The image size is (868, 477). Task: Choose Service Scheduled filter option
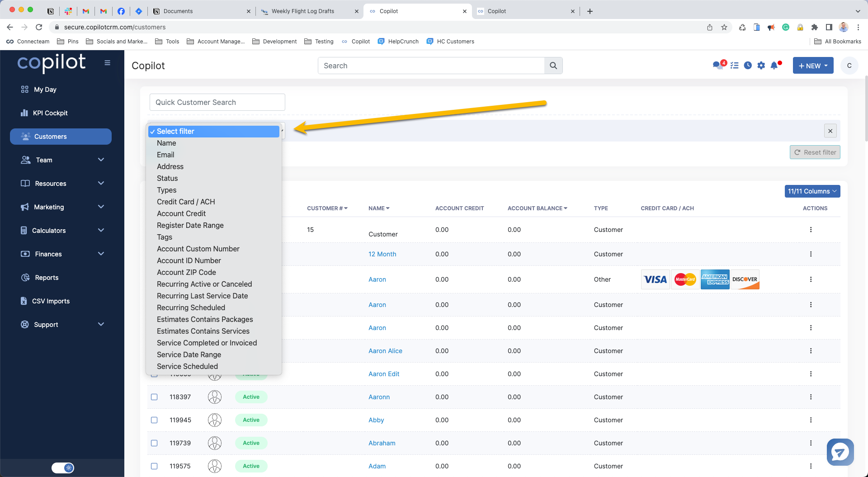coord(214,366)
